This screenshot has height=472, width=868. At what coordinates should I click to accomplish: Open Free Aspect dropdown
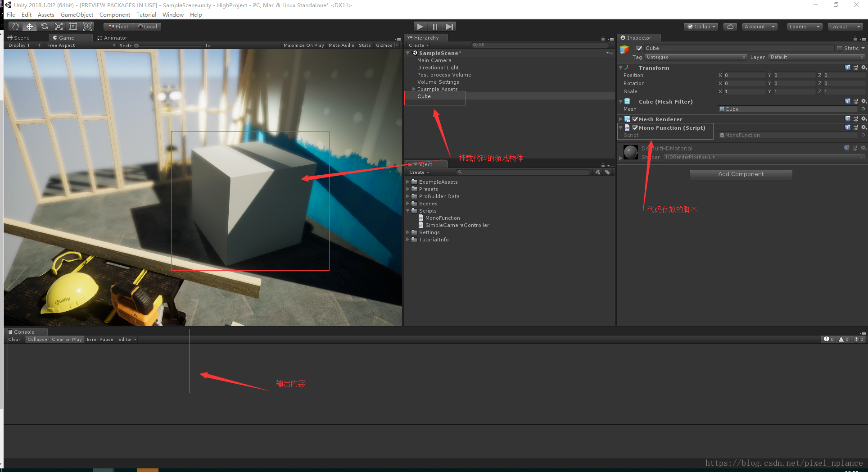click(81, 45)
